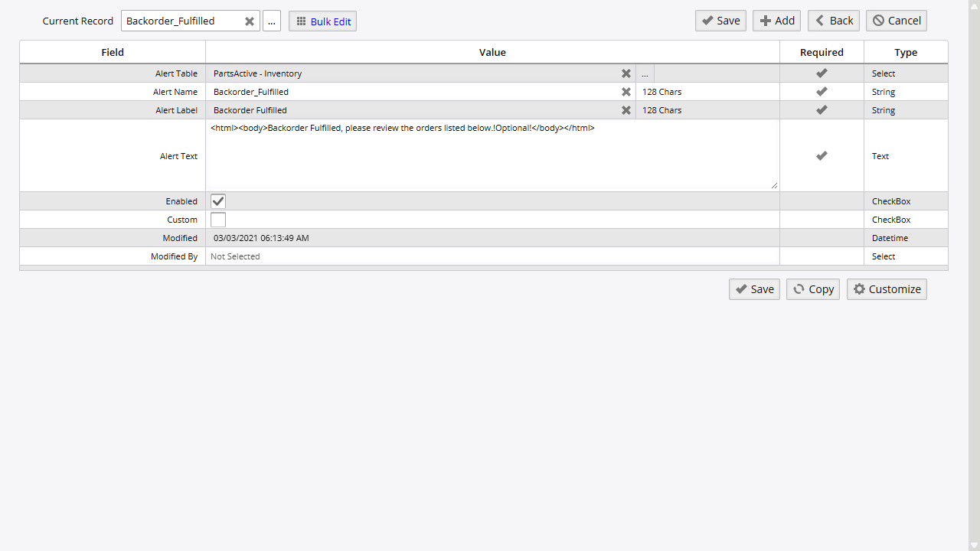The width and height of the screenshot is (980, 551).
Task: Click the Back button
Action: (833, 21)
